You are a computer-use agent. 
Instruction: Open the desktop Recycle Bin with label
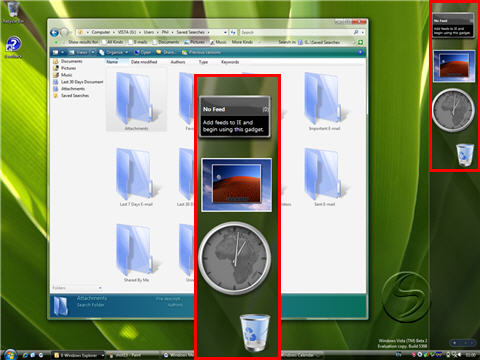pyautogui.click(x=13, y=13)
